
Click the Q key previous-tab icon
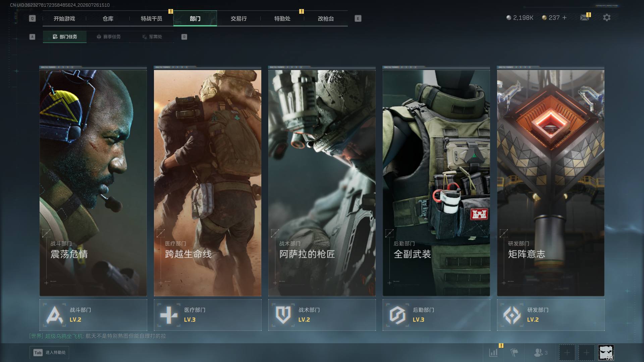tap(32, 18)
